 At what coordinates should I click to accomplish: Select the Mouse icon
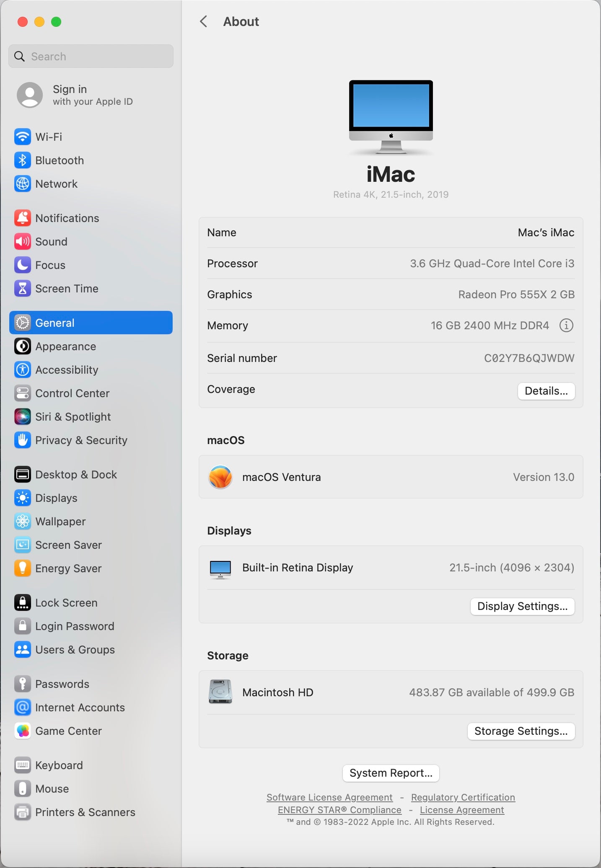click(23, 788)
